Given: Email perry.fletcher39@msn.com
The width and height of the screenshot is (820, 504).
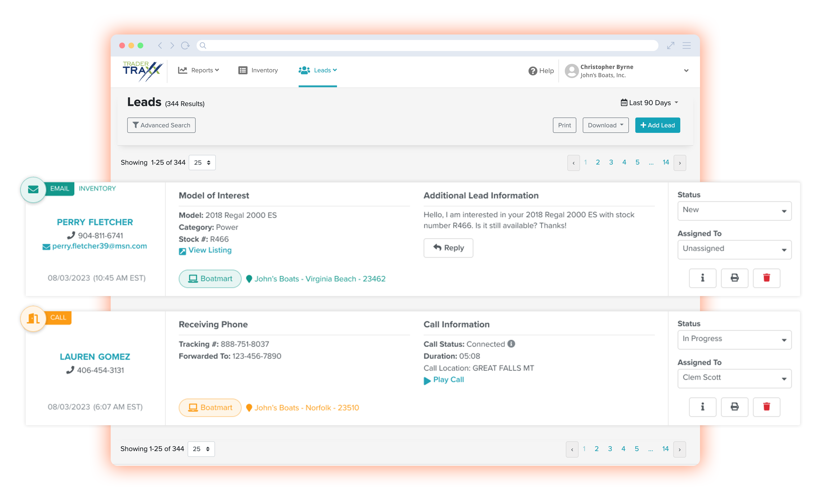Looking at the screenshot, I should tap(99, 246).
